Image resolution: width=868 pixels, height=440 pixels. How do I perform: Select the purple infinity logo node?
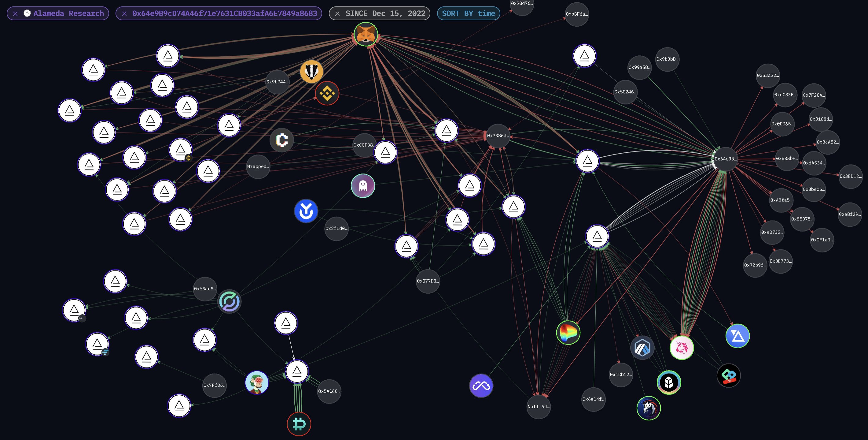pyautogui.click(x=481, y=386)
